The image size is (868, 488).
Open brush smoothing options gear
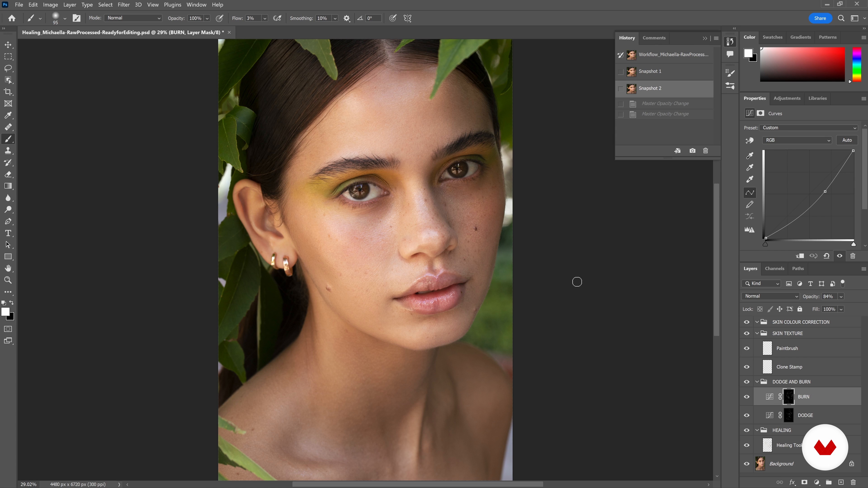coord(346,18)
